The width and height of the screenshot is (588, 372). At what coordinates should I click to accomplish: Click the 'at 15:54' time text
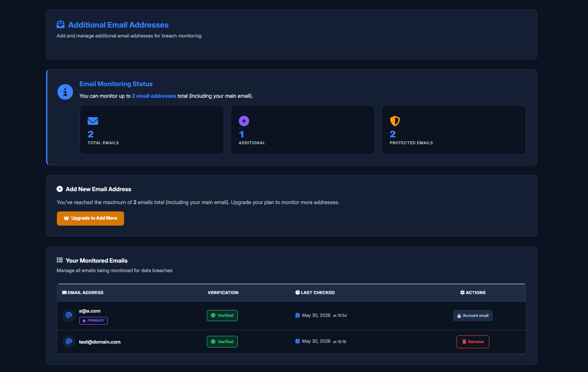pyautogui.click(x=340, y=316)
